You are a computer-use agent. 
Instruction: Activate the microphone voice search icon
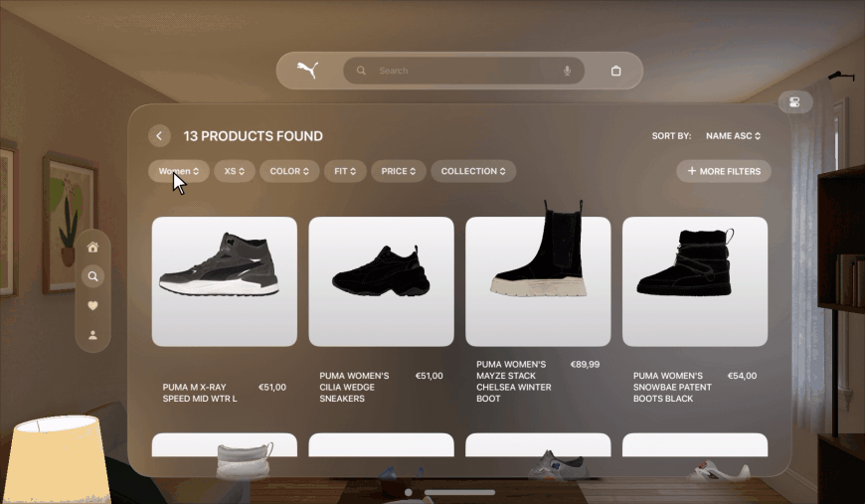pyautogui.click(x=567, y=71)
